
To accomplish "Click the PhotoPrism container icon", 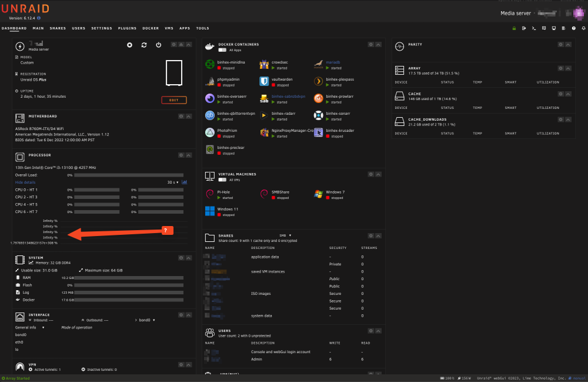I will tap(210, 132).
